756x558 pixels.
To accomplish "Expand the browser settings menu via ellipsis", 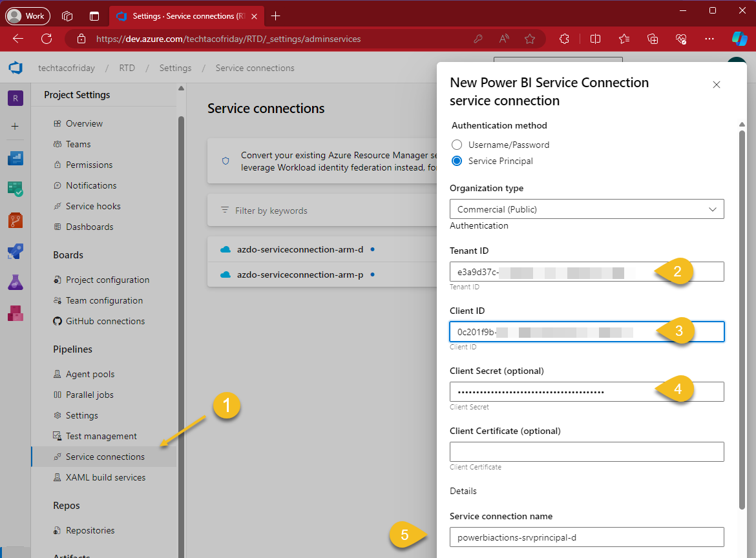I will 709,39.
